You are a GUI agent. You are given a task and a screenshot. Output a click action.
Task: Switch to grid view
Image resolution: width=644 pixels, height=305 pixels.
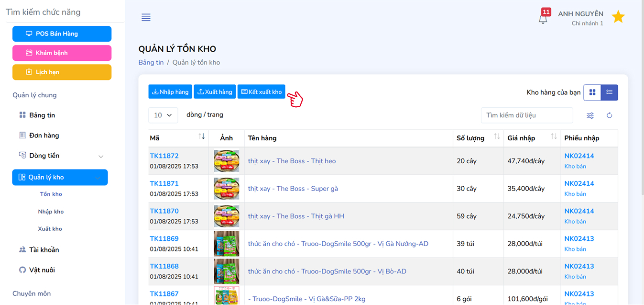[x=592, y=92]
